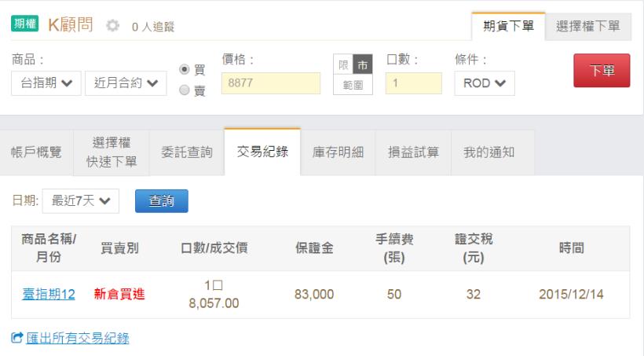This screenshot has width=644, height=356.
Task: Open the 庫存明細 tab
Action: coord(338,152)
